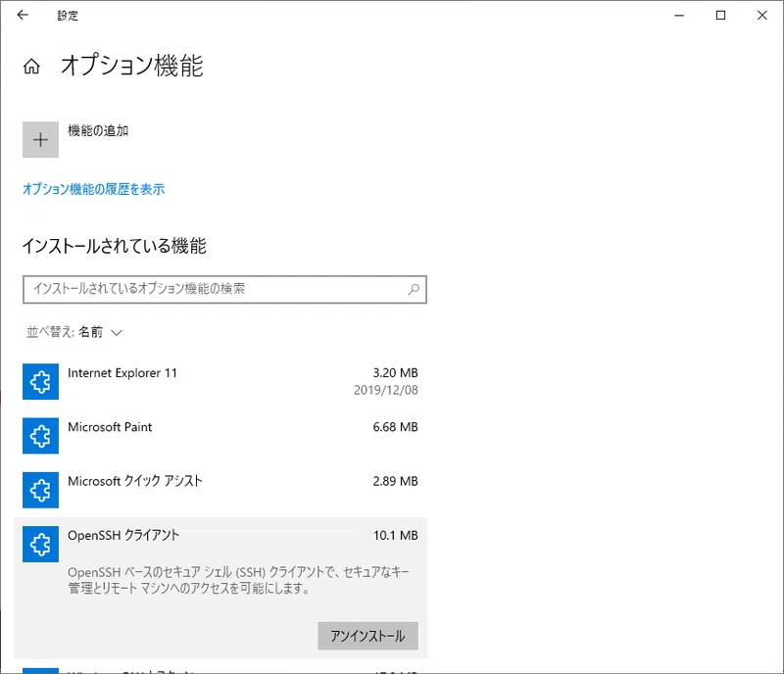The width and height of the screenshot is (784, 674).
Task: Click the オプション機能 page title
Action: 132,66
